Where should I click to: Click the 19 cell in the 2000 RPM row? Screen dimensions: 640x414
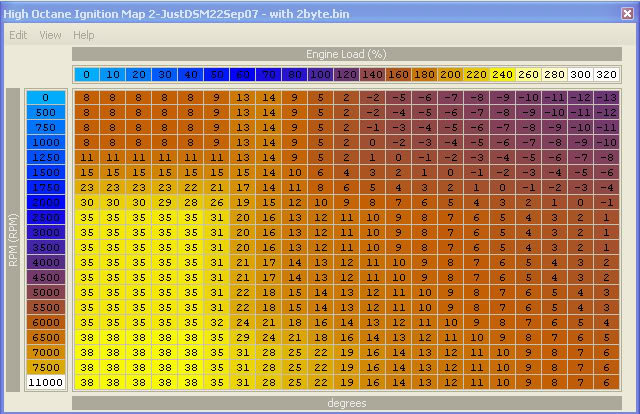[242, 203]
